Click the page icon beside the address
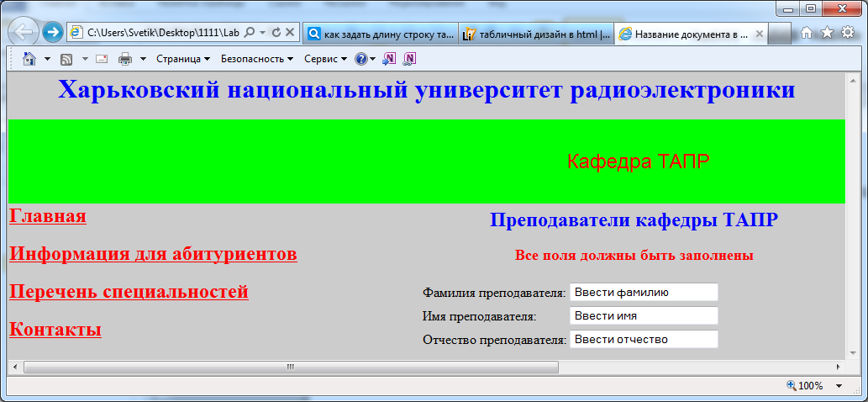The image size is (868, 402). [76, 34]
